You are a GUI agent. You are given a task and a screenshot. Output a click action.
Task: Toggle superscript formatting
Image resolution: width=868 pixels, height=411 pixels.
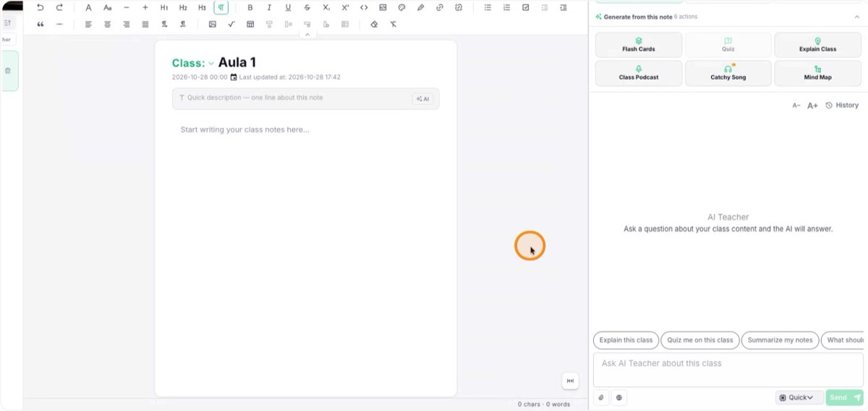point(345,7)
